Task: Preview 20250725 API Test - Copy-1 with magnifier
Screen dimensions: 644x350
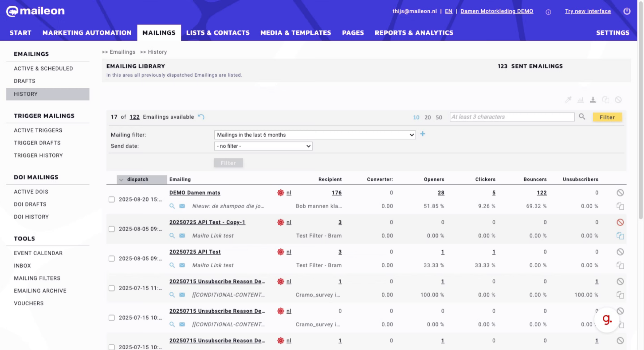Action: coord(172,235)
